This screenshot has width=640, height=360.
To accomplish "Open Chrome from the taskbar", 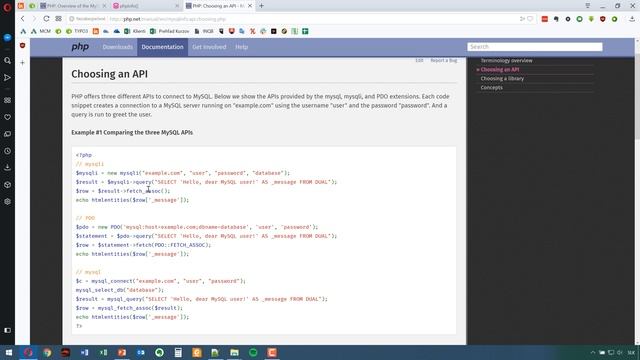I will (47, 353).
